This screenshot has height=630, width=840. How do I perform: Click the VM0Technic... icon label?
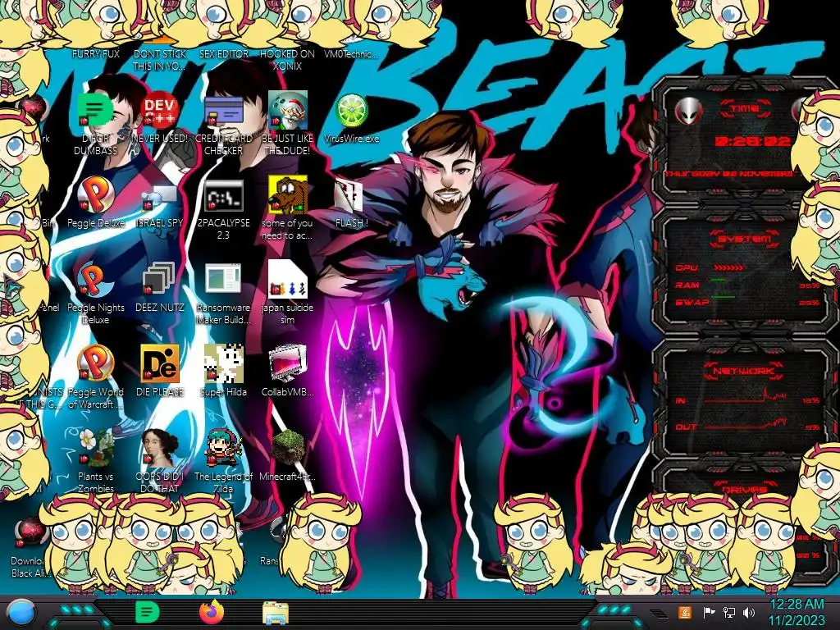click(351, 54)
